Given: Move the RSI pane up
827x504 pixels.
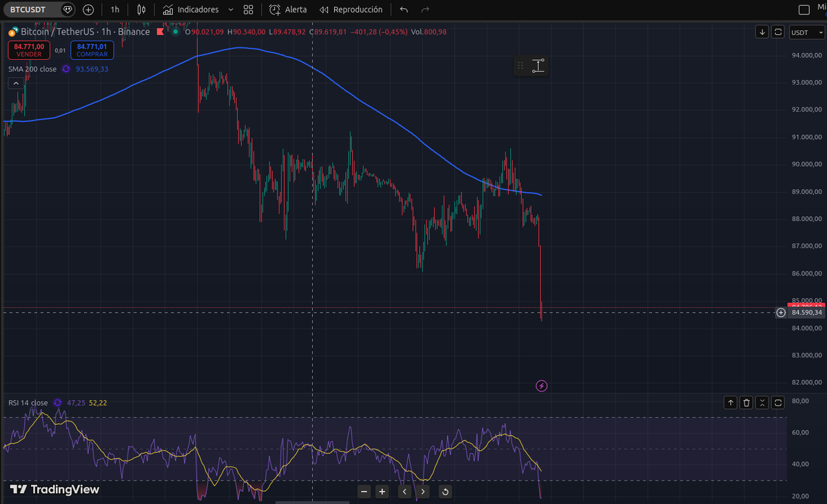Looking at the screenshot, I should 731,403.
